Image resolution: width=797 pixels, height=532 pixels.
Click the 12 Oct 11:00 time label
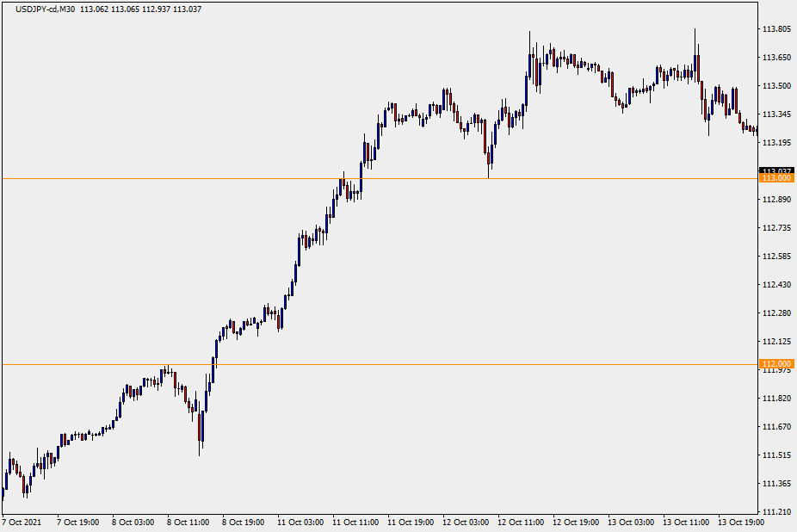519,522
